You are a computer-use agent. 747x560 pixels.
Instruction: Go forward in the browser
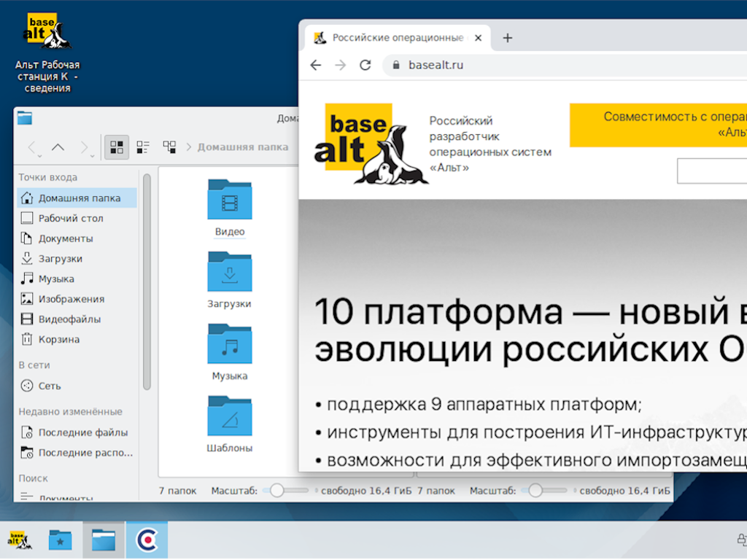pyautogui.click(x=341, y=65)
